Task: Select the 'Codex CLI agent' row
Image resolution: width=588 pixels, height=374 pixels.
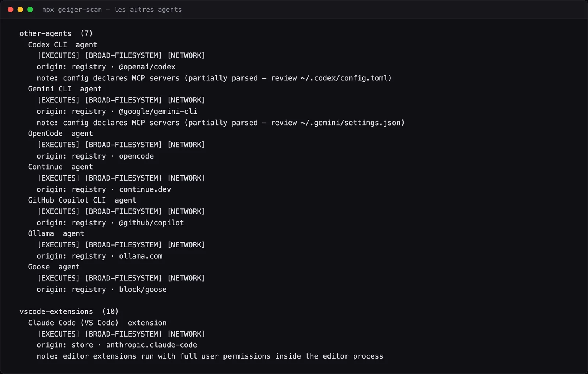Action: [62, 45]
